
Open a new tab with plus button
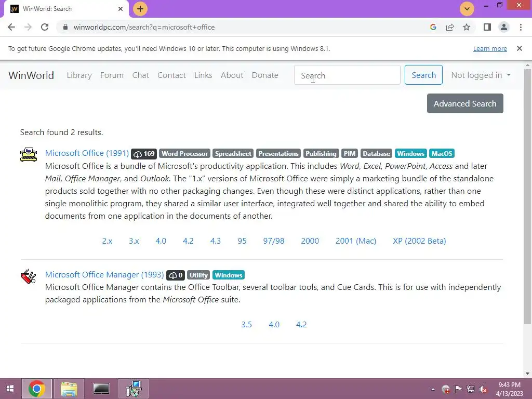(x=140, y=9)
